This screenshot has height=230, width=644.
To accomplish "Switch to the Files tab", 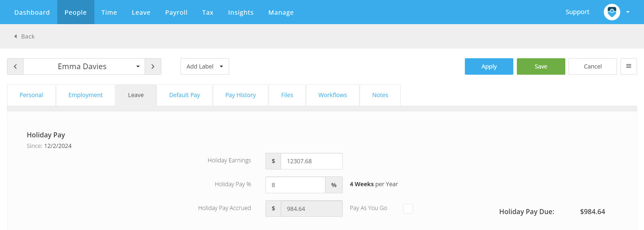I will 287,95.
